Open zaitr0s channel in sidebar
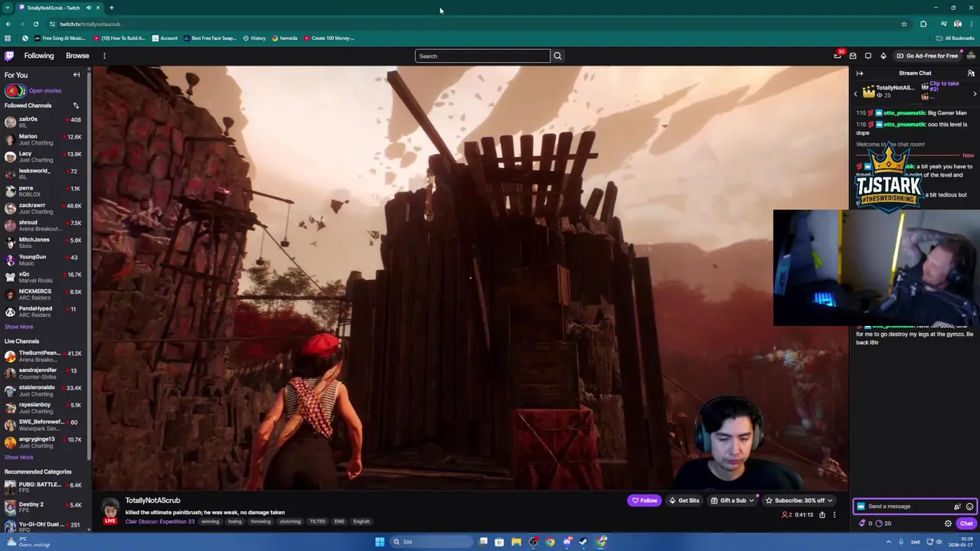Viewport: 980px width, 551px height. click(x=44, y=122)
